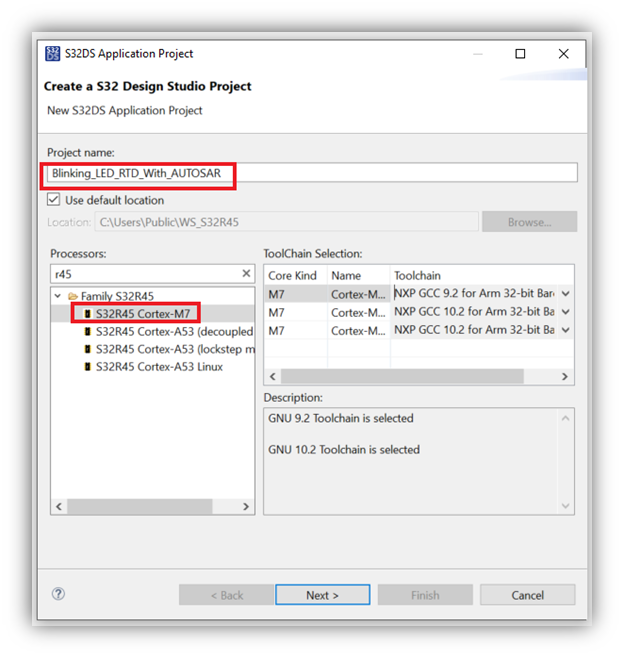Uncheck the Use default location checkbox

(54, 200)
